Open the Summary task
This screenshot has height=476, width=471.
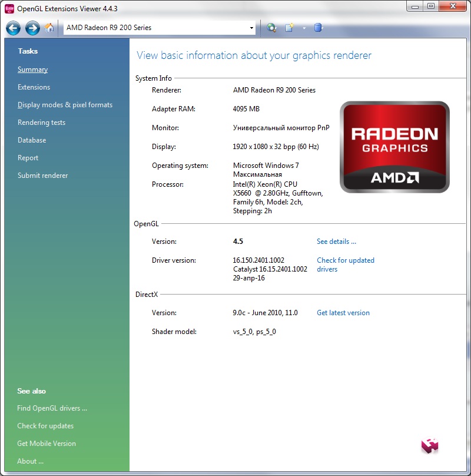32,70
